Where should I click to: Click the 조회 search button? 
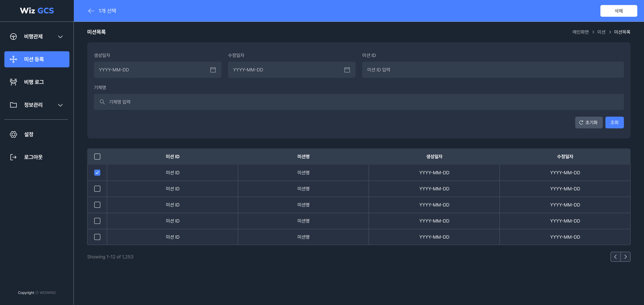point(614,122)
